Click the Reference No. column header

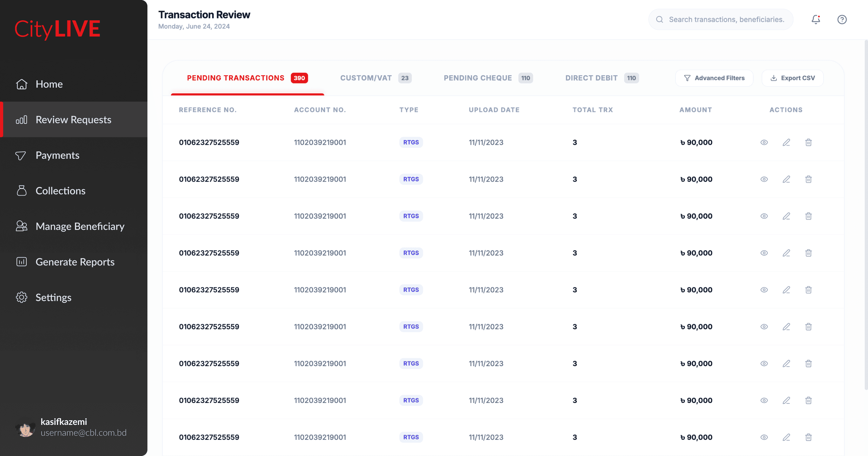coord(207,110)
